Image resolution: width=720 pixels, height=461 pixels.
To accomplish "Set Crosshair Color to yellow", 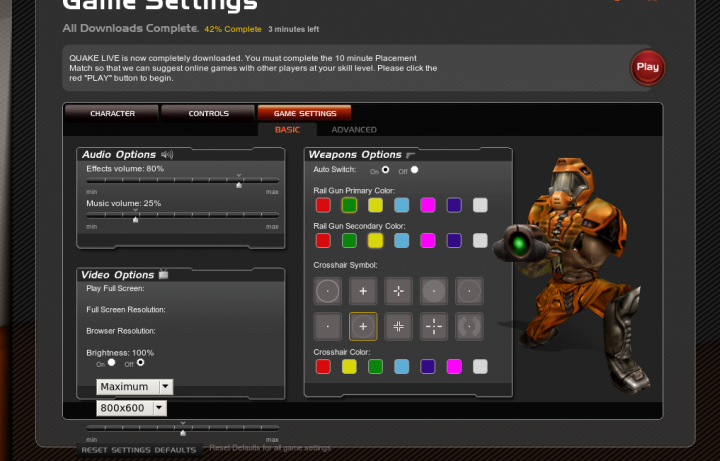I will [349, 366].
